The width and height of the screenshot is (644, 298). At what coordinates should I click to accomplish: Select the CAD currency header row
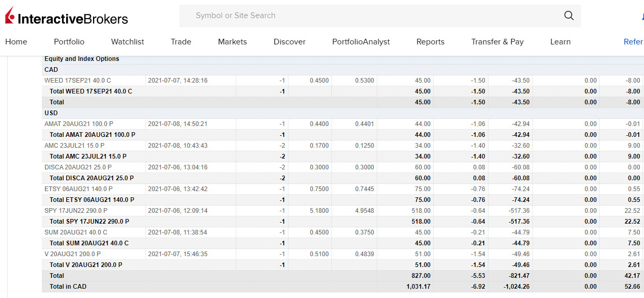(343, 70)
